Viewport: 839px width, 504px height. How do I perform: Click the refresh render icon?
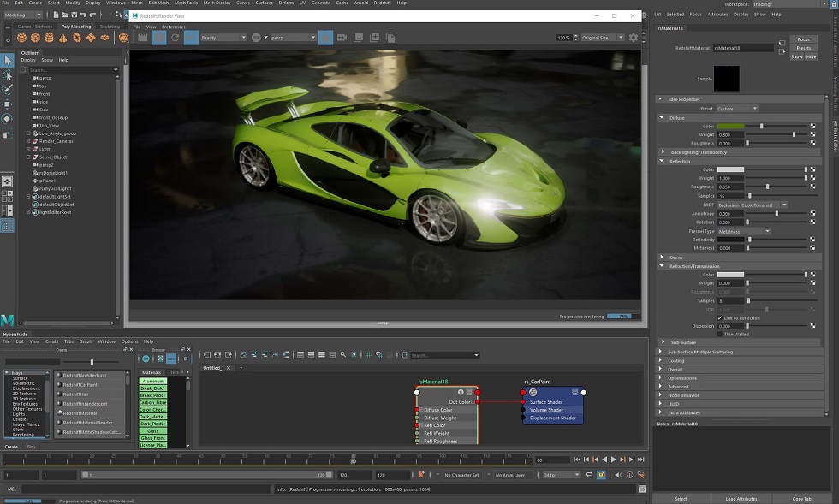pos(177,38)
